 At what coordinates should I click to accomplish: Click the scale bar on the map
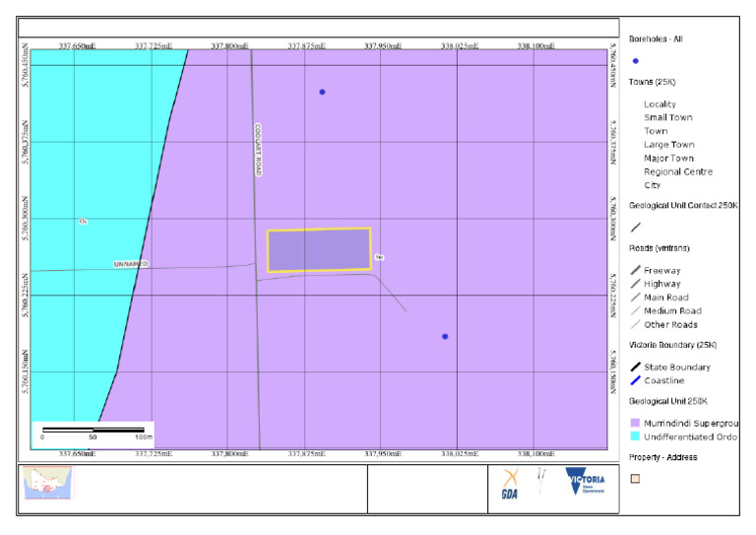[94, 430]
